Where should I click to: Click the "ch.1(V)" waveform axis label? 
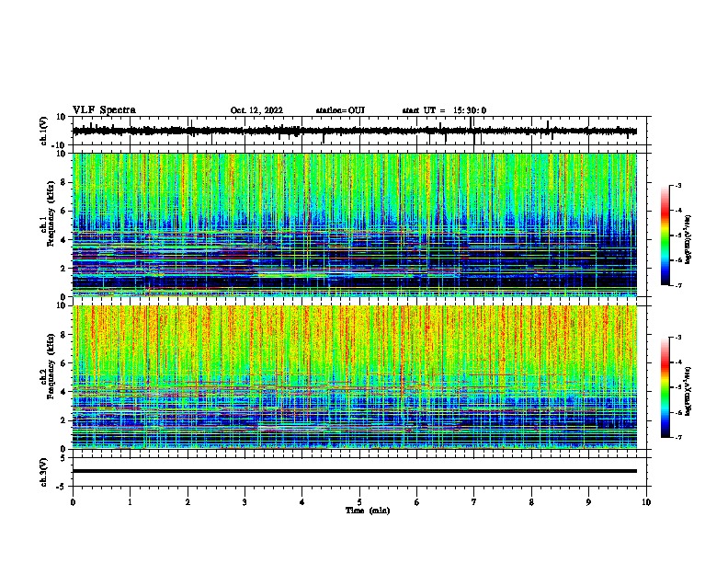[43, 131]
